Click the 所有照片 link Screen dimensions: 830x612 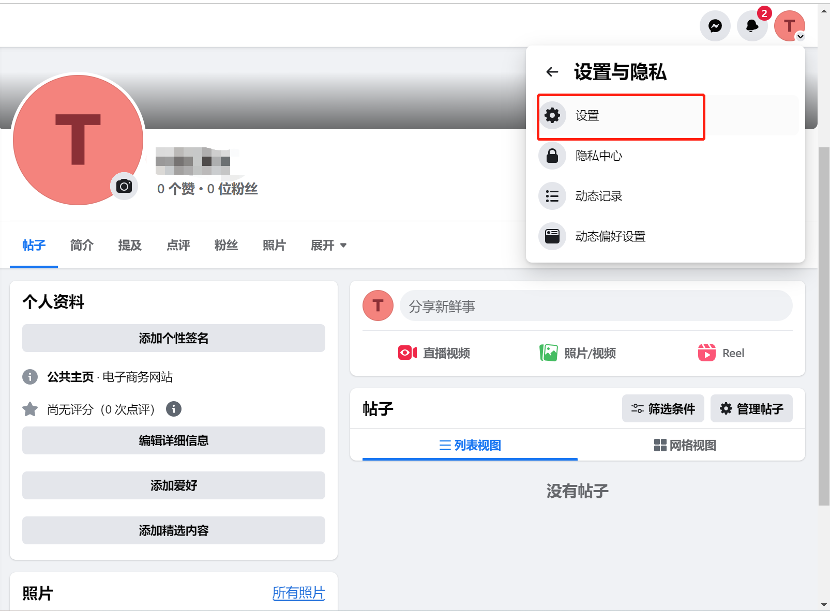(x=299, y=593)
